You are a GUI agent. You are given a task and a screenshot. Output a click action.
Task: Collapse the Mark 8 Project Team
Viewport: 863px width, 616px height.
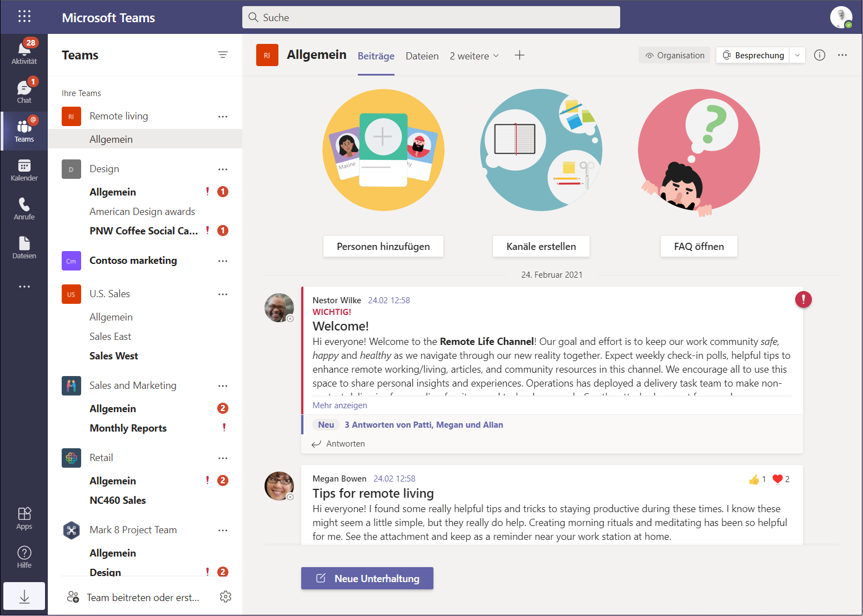pos(133,530)
